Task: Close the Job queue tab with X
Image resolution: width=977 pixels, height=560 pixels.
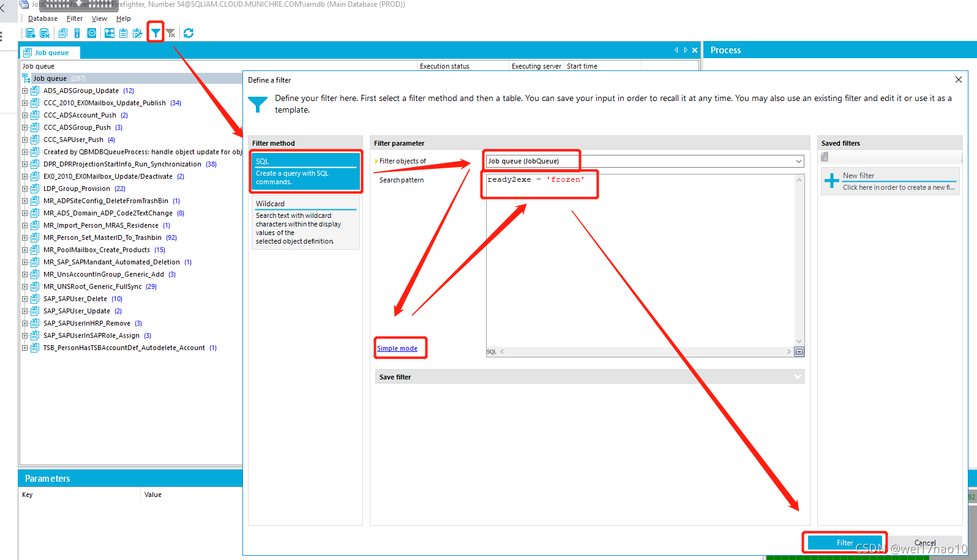Action: (695, 50)
